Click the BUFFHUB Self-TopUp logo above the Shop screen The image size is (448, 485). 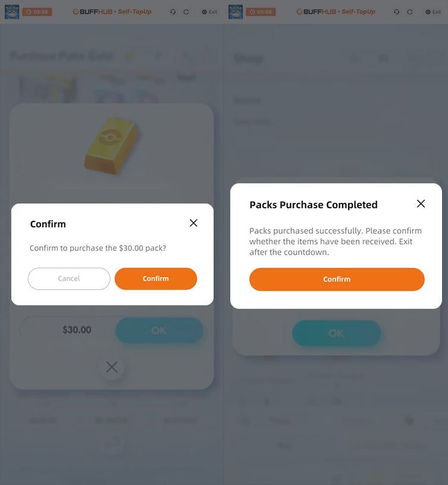(336, 12)
